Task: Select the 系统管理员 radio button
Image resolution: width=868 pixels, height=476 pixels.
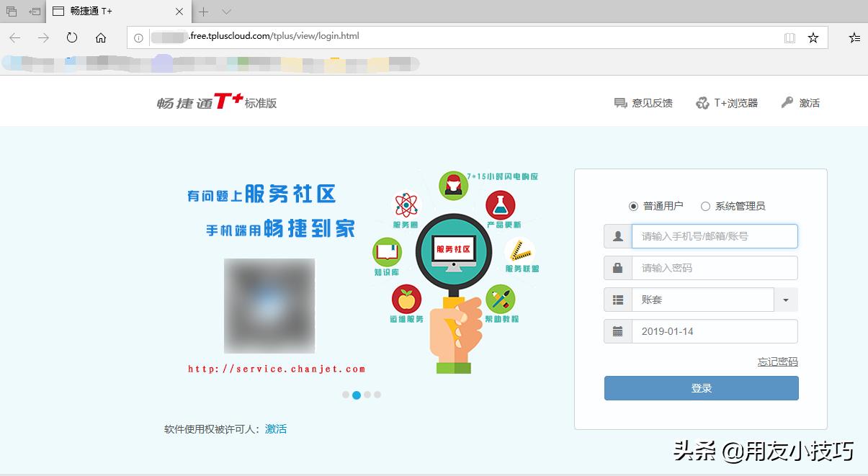Action: (706, 206)
